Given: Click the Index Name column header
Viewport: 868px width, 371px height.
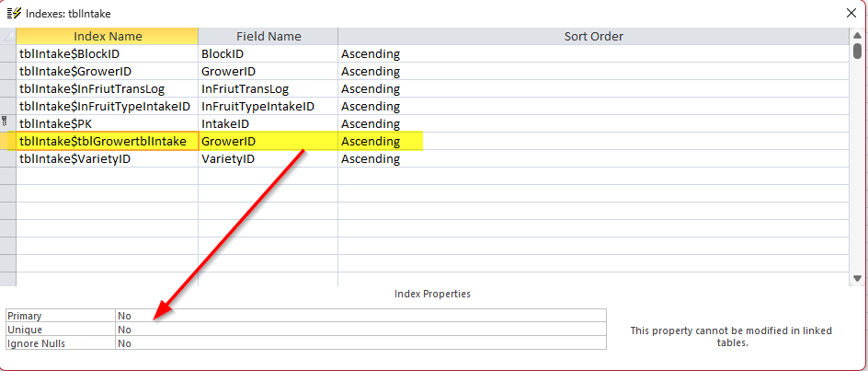Looking at the screenshot, I should [108, 37].
